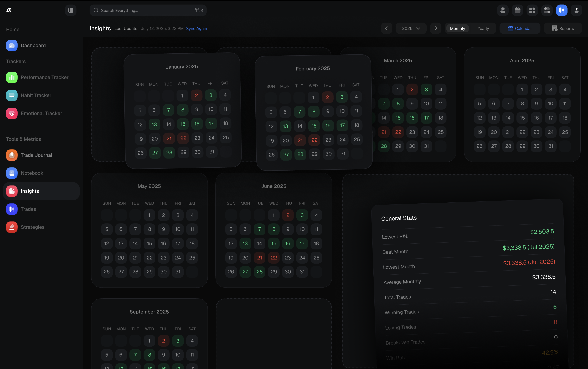Image resolution: width=588 pixels, height=369 pixels.
Task: Open the toggle switches settings icon
Action: click(547, 10)
